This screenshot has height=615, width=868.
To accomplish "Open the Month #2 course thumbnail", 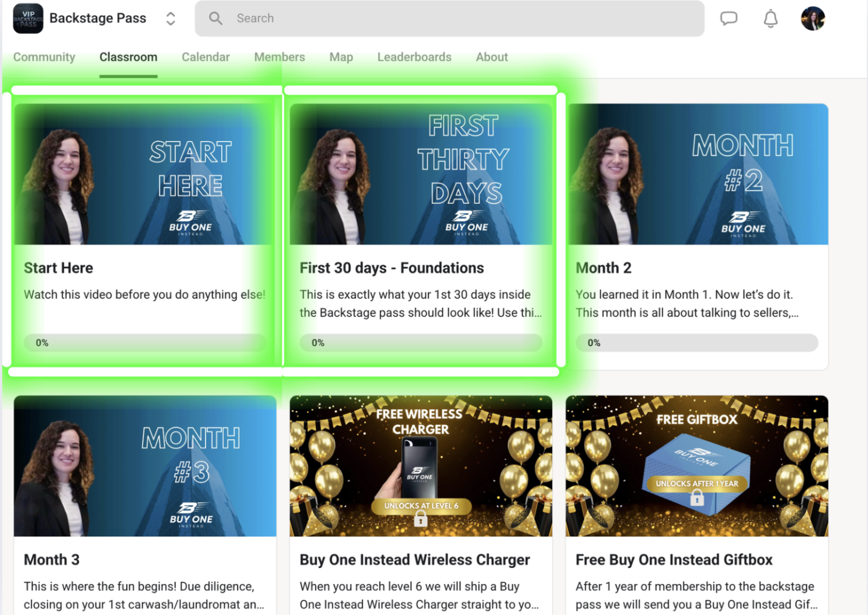I will [697, 174].
